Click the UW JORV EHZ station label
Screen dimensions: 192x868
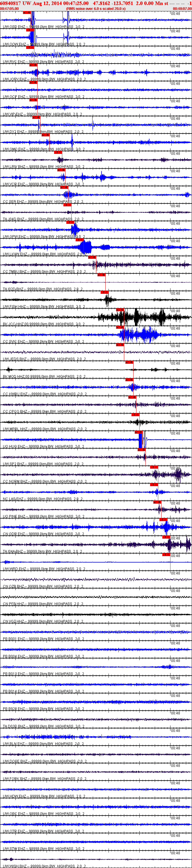(x=45, y=79)
